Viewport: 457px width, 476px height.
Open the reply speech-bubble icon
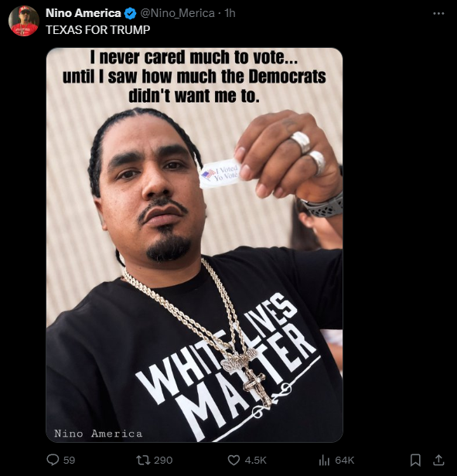click(x=53, y=460)
